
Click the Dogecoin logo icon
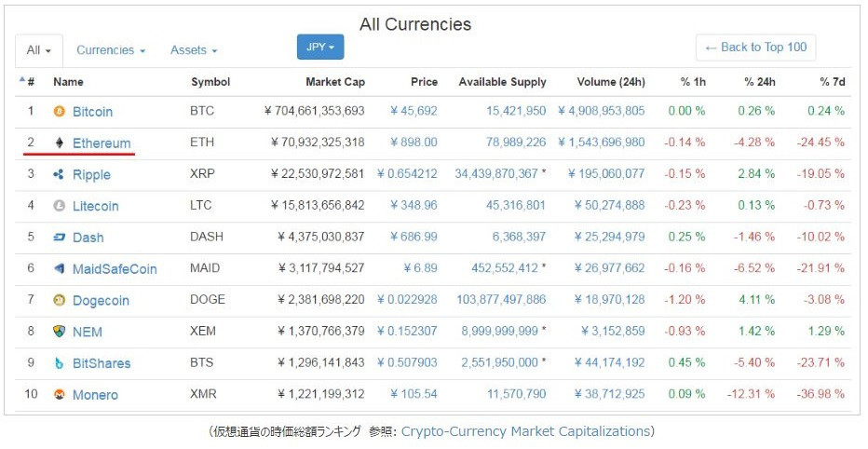[60, 301]
